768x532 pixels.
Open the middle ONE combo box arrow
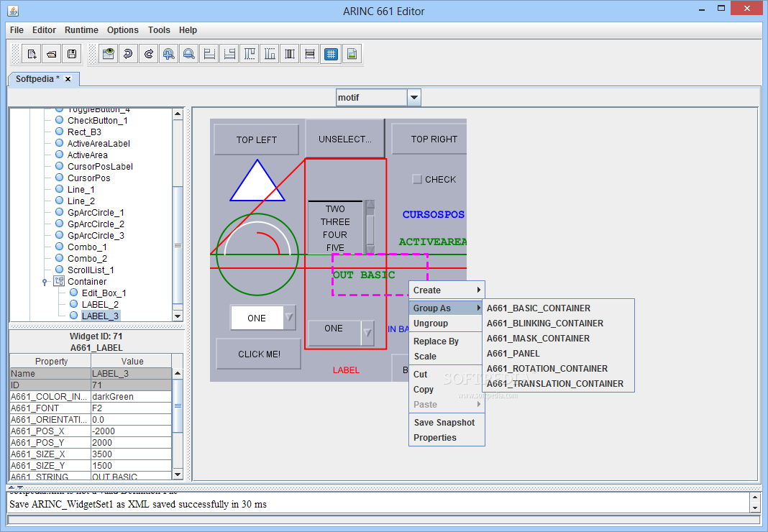(367, 333)
